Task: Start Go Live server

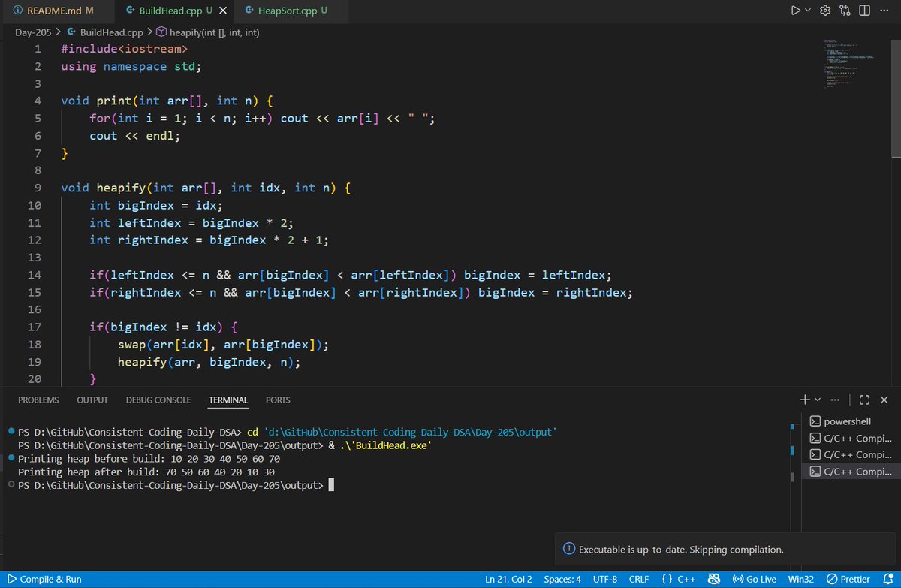Action: (x=754, y=580)
